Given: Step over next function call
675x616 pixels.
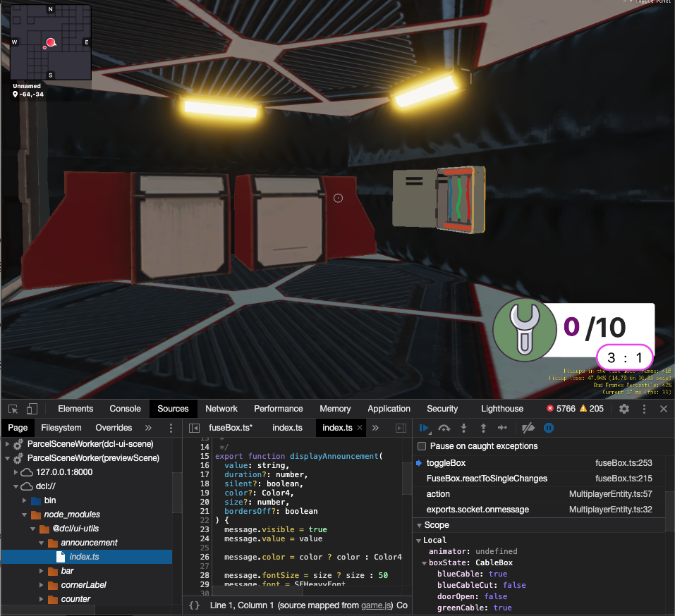Looking at the screenshot, I should tap(444, 428).
